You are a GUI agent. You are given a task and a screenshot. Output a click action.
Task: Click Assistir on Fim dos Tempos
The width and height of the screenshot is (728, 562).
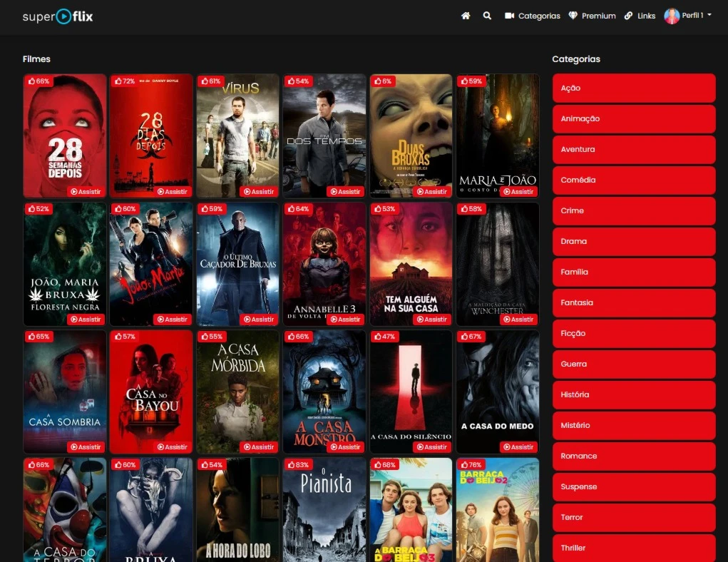tap(345, 191)
